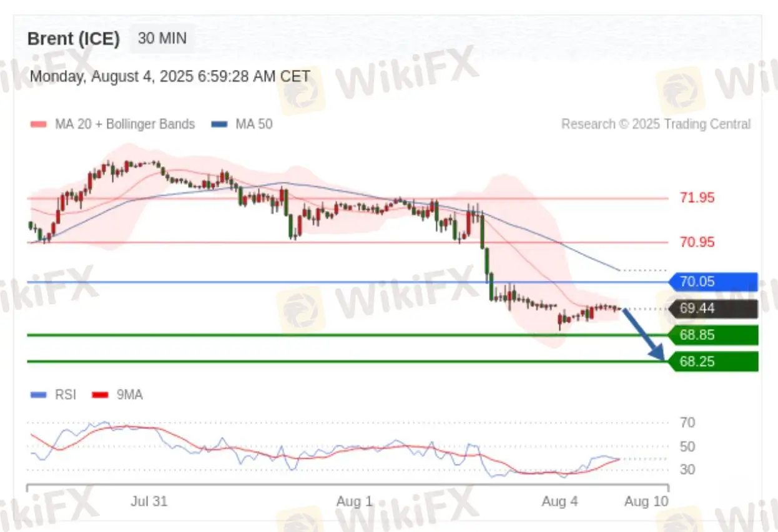Click the 70.95 resistance level label
Image resolution: width=778 pixels, height=532 pixels.
coord(697,242)
